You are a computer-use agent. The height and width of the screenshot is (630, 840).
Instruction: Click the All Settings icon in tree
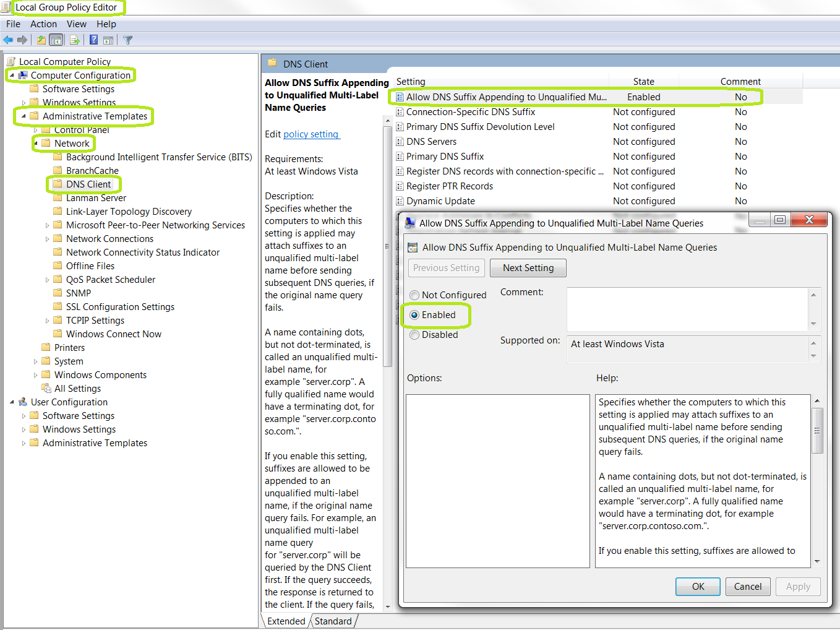coord(46,389)
